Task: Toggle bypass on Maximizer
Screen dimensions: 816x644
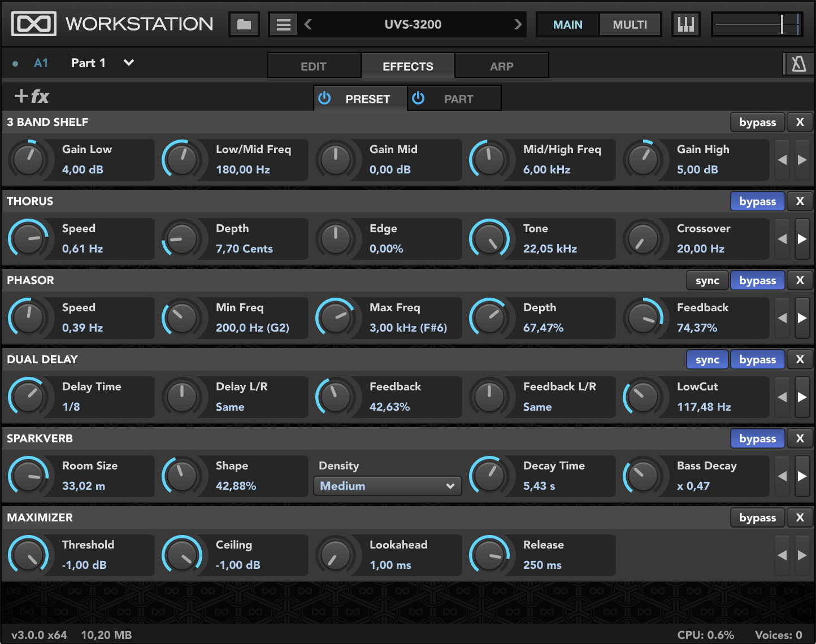Action: (757, 518)
